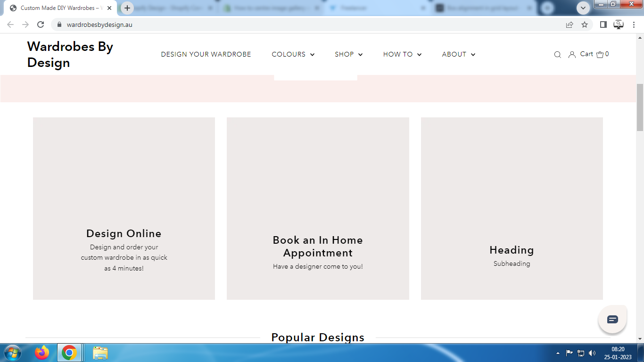Open the tab search dropdown
The width and height of the screenshot is (644, 362).
click(583, 8)
